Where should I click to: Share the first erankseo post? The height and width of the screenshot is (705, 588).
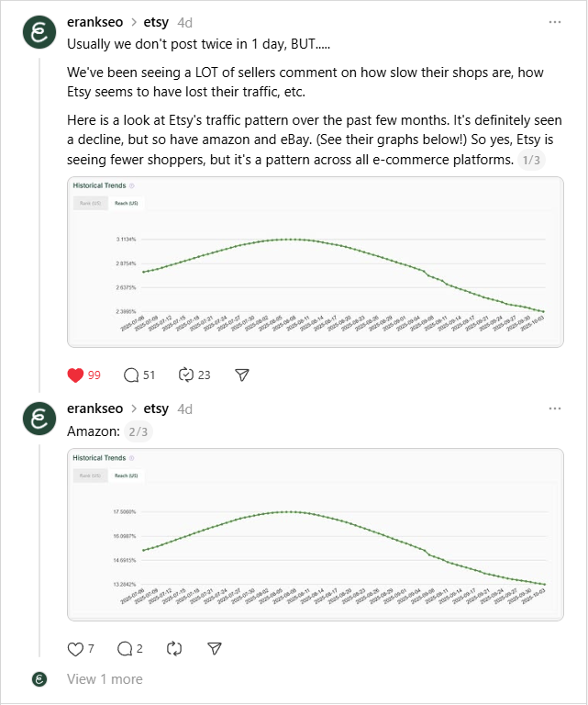click(x=242, y=375)
